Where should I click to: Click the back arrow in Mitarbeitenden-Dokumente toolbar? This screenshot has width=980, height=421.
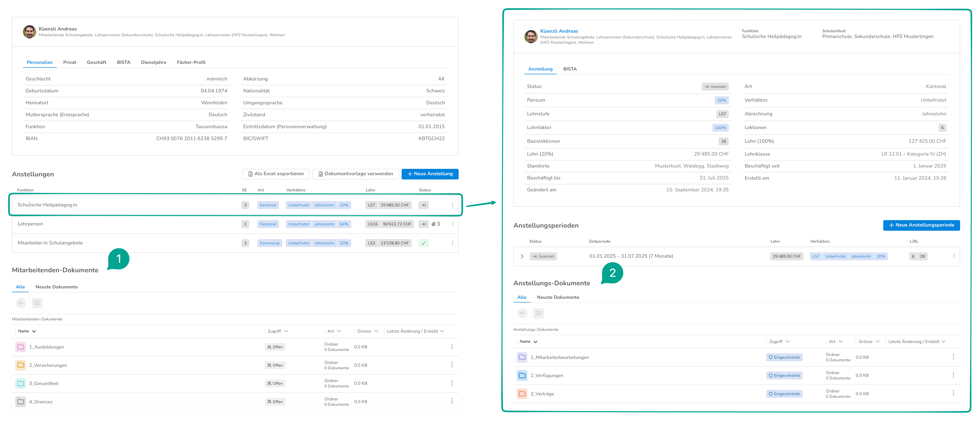point(21,303)
